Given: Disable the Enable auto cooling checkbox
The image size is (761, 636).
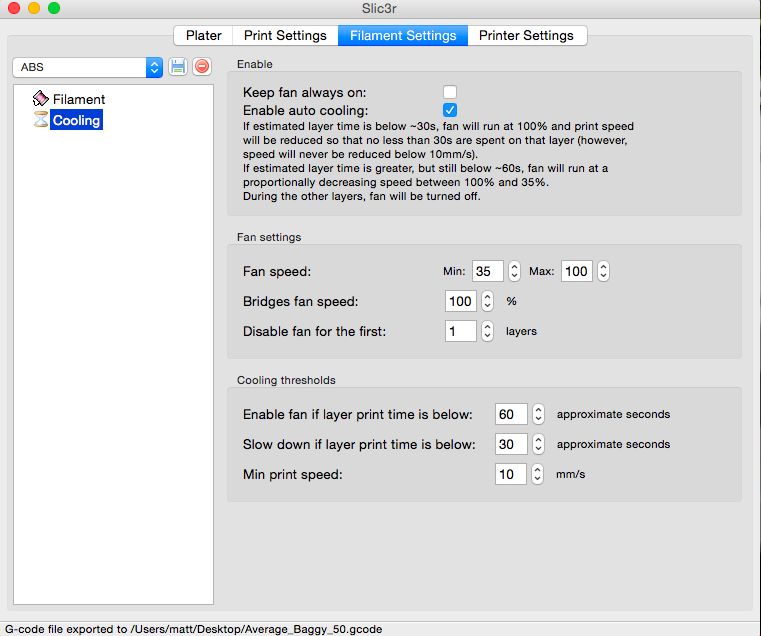Looking at the screenshot, I should 450,110.
